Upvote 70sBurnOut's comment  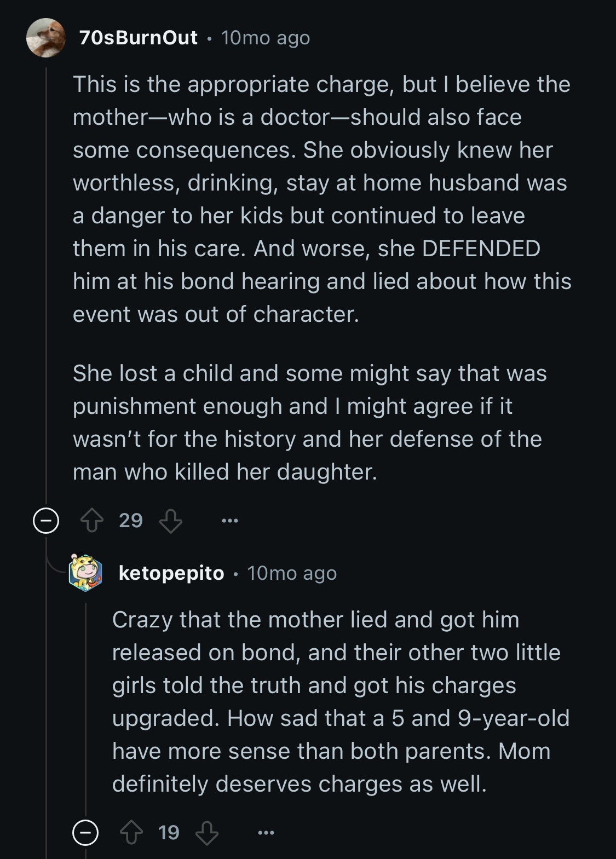point(92,521)
